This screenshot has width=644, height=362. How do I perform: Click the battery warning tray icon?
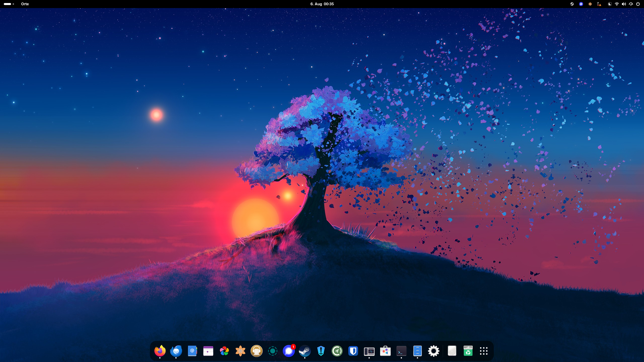coord(599,4)
